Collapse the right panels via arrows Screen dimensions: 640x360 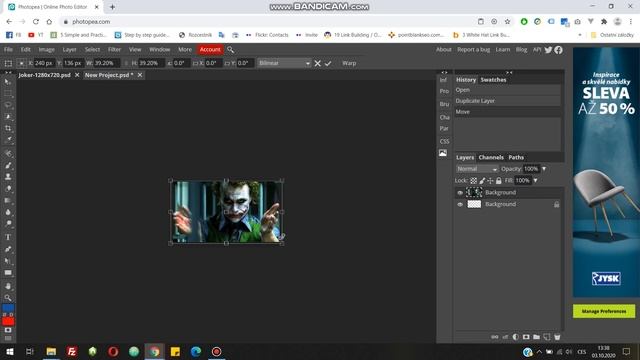(509, 72)
